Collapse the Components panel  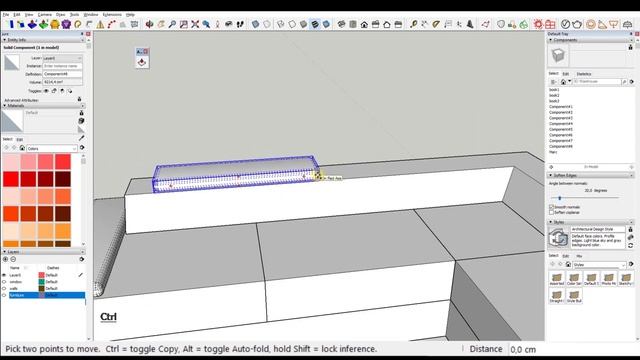pos(550,40)
